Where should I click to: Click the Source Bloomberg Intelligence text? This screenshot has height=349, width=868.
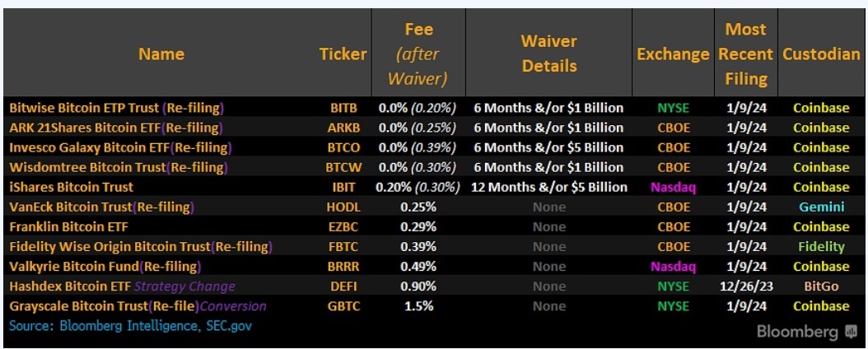(130, 325)
